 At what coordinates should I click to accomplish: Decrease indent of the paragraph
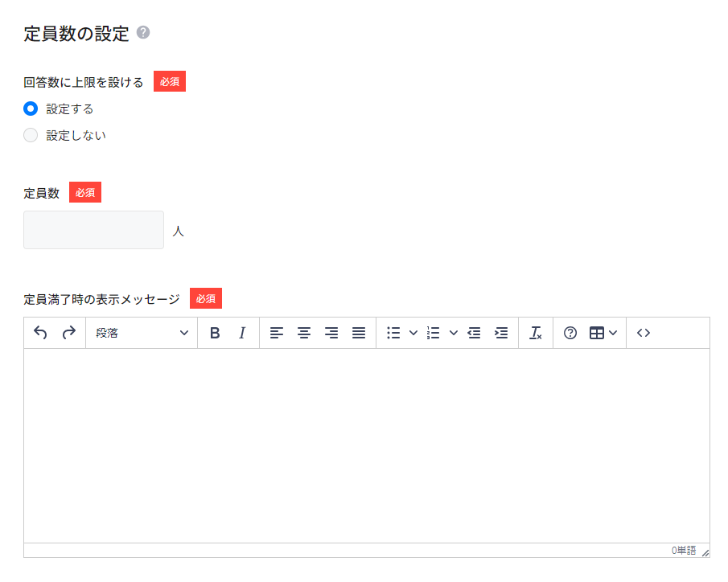point(474,333)
